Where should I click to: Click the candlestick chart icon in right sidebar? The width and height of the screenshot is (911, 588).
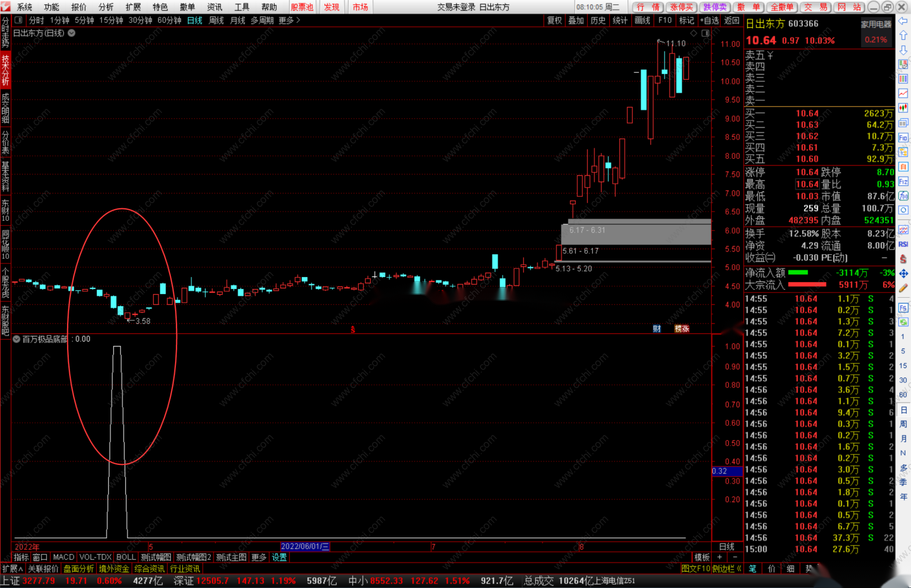point(903,108)
